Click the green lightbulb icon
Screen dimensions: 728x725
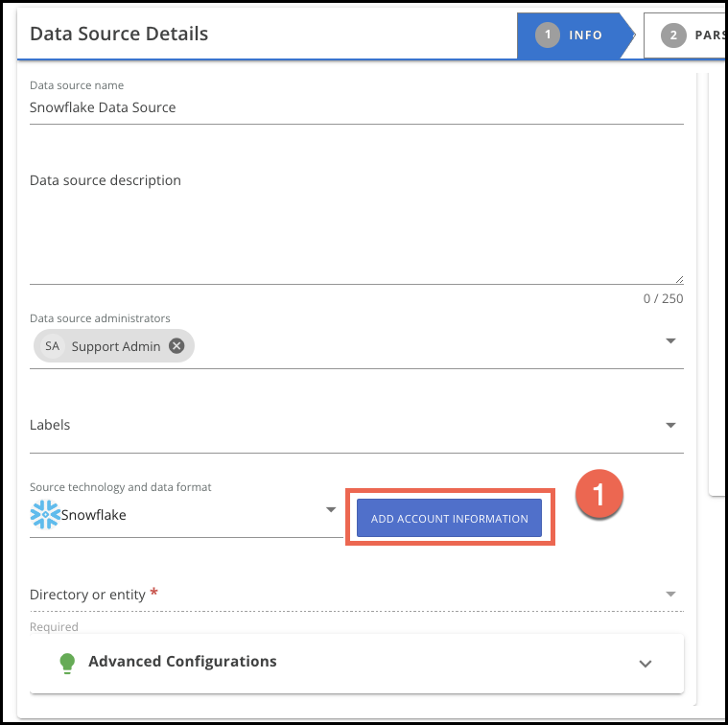click(67, 662)
